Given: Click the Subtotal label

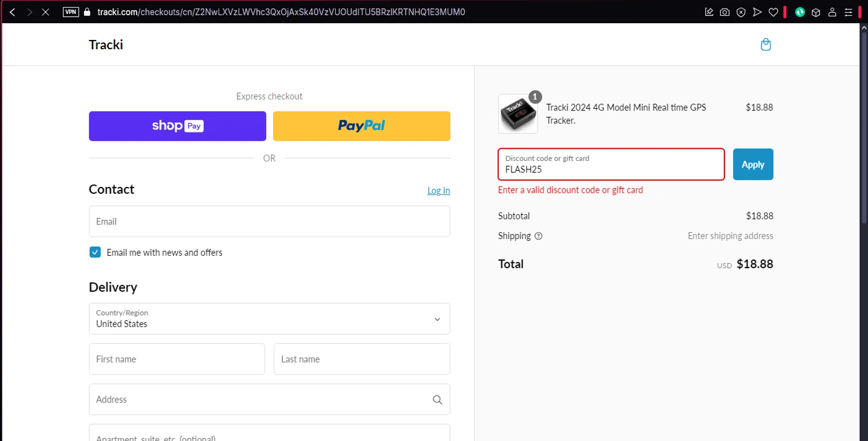Looking at the screenshot, I should click(x=514, y=216).
